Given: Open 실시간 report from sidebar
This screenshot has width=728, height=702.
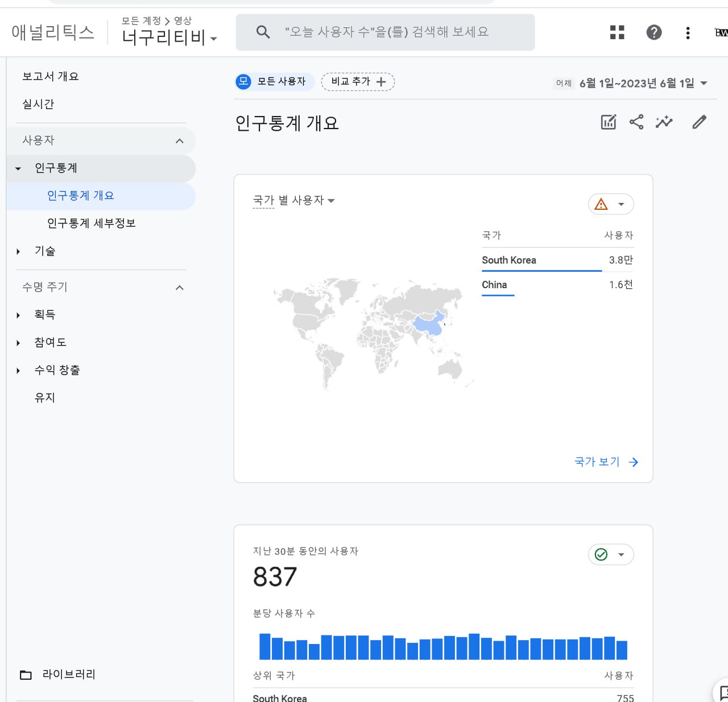Looking at the screenshot, I should [x=38, y=104].
